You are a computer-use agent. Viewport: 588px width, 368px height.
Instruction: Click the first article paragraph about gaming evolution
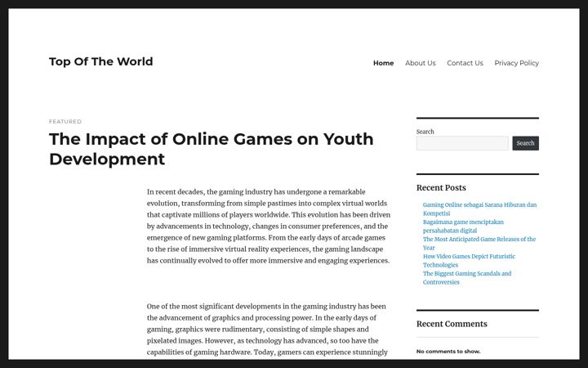point(269,226)
